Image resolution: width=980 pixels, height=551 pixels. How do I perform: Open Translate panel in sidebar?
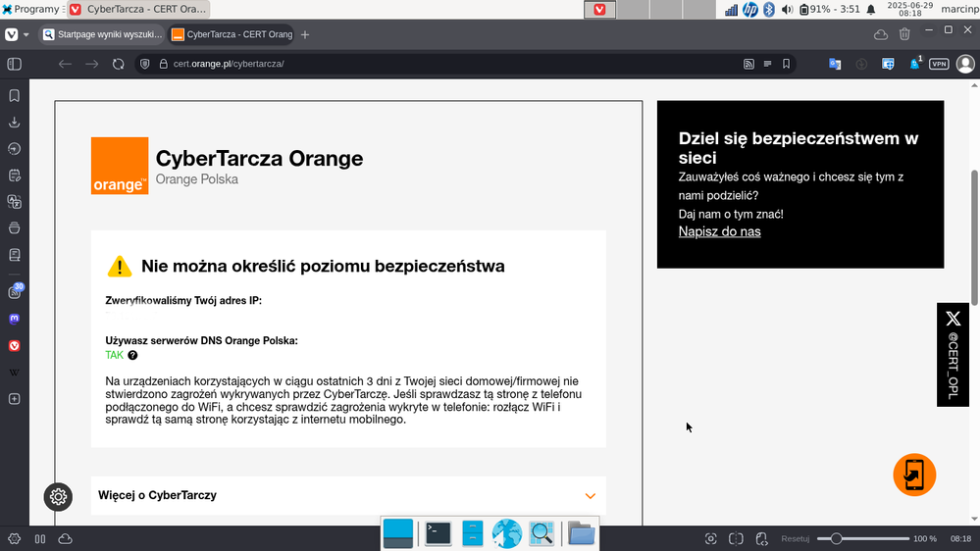pyautogui.click(x=15, y=202)
